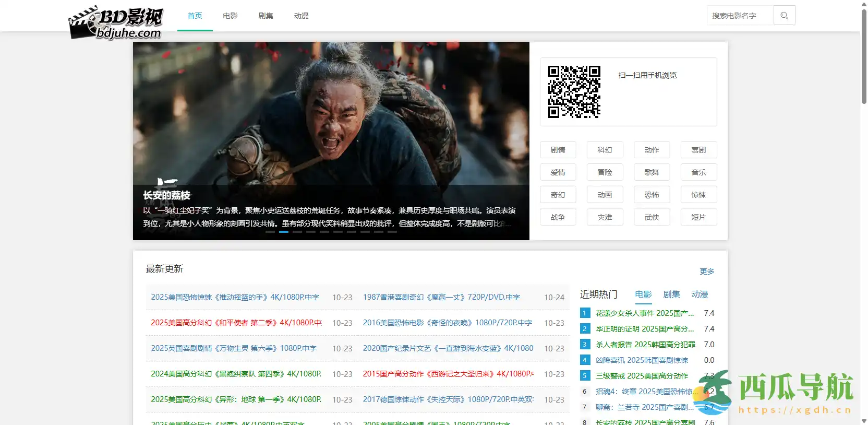
Task: Click the scrollbar up arrow
Action: (x=864, y=4)
